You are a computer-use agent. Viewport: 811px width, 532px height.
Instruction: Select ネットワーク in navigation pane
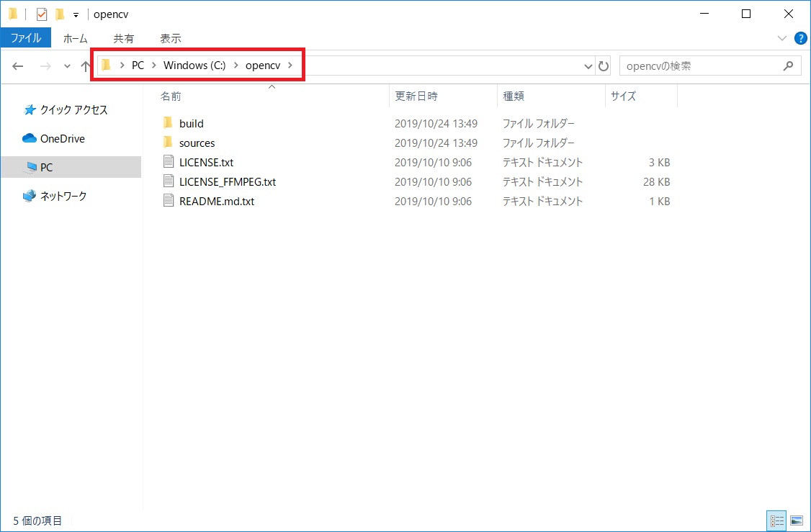tap(63, 196)
